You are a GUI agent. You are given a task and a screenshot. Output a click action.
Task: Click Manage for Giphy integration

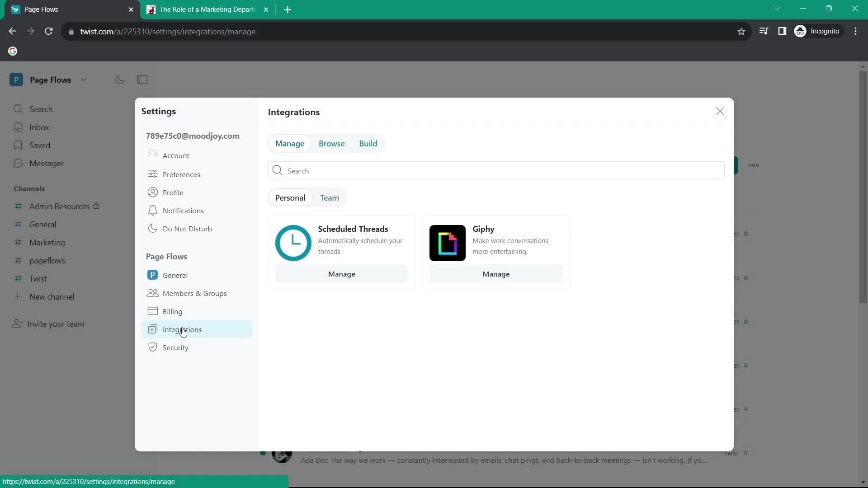(496, 273)
